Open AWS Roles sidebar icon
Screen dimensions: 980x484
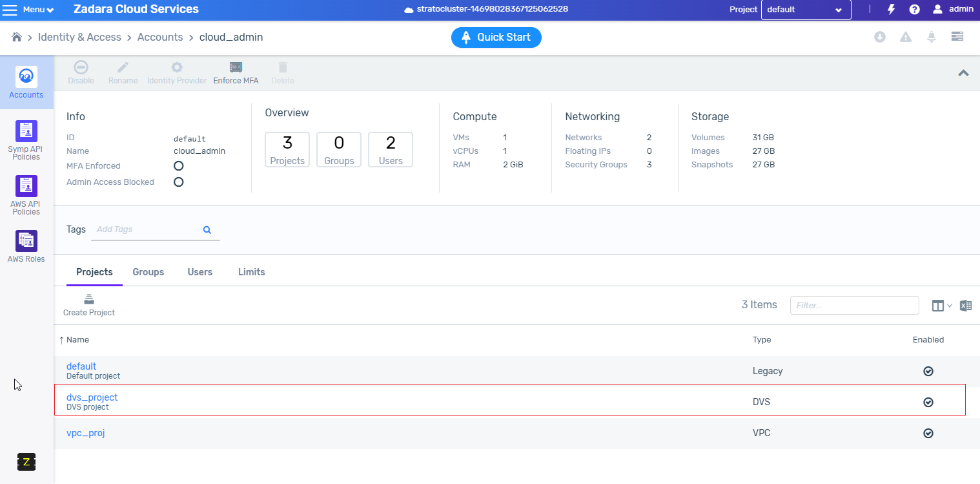(26, 241)
